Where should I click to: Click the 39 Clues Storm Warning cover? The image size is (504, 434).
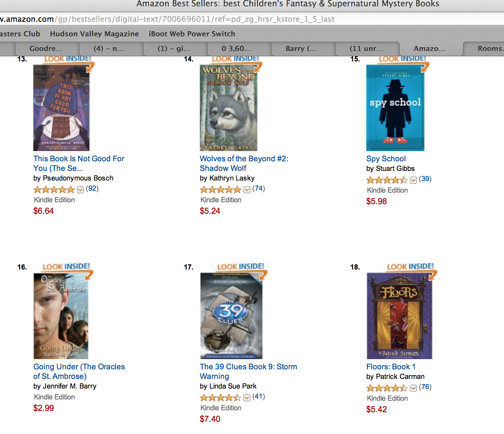pos(231,316)
